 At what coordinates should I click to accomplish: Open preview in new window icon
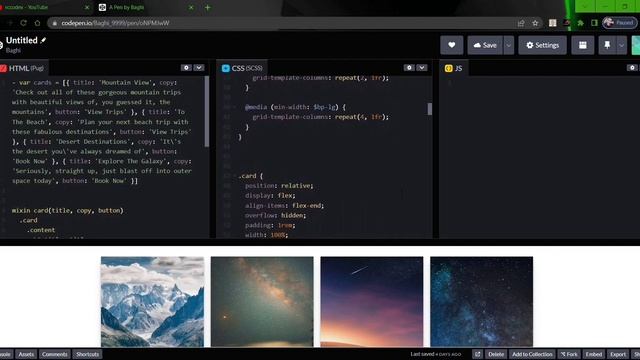(x=478, y=354)
